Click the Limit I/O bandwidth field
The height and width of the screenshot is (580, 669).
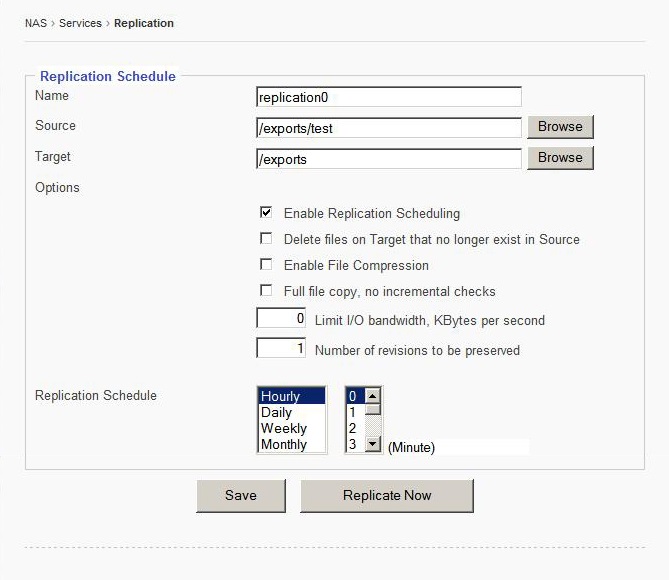click(x=281, y=319)
